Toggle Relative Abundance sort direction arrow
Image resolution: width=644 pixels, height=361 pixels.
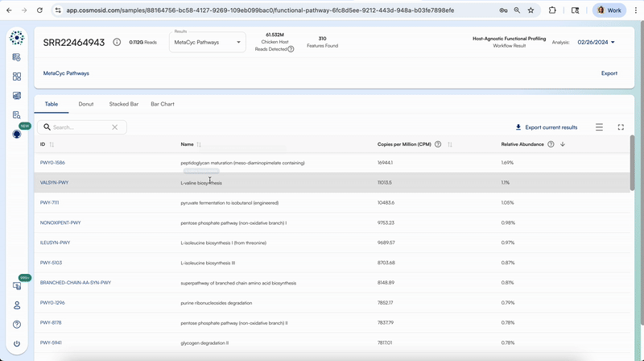(562, 144)
